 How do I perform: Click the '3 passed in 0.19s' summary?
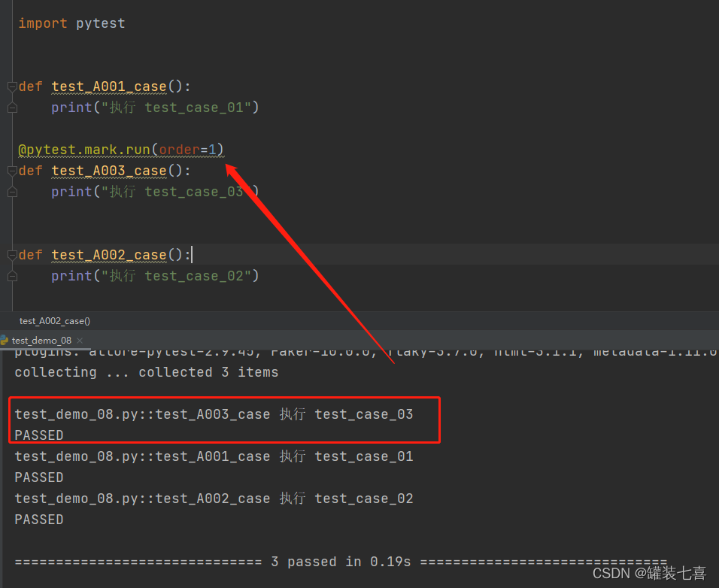pos(341,562)
